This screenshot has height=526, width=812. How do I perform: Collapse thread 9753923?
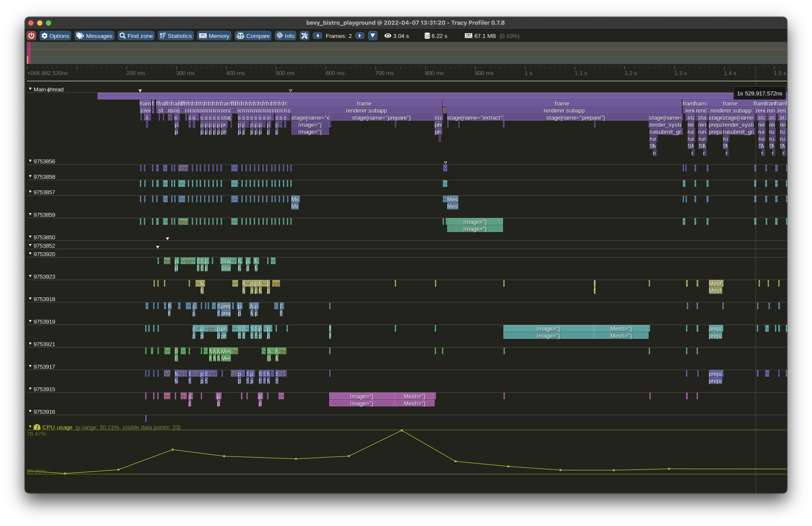click(30, 276)
